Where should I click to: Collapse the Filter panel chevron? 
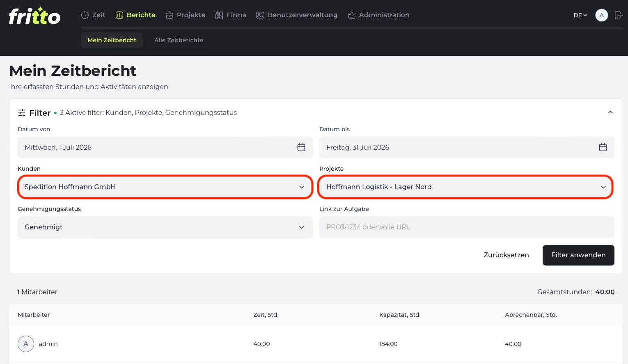(610, 112)
